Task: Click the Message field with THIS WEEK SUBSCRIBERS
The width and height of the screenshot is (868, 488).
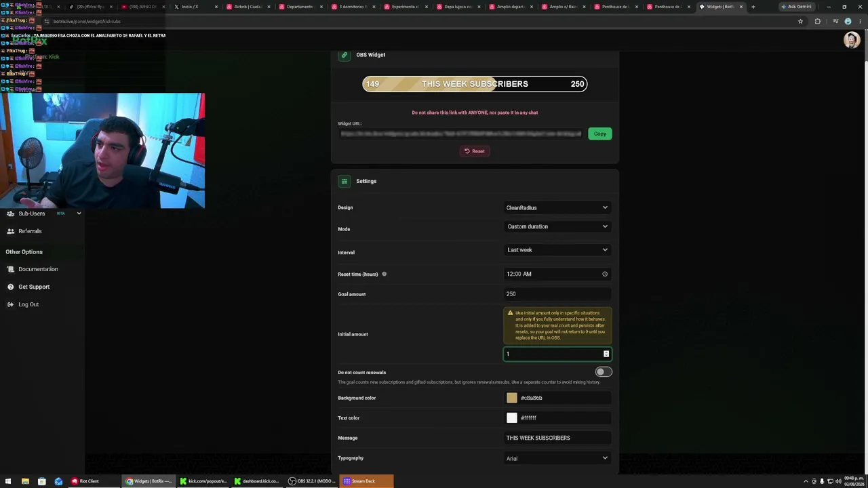Action: click(557, 438)
